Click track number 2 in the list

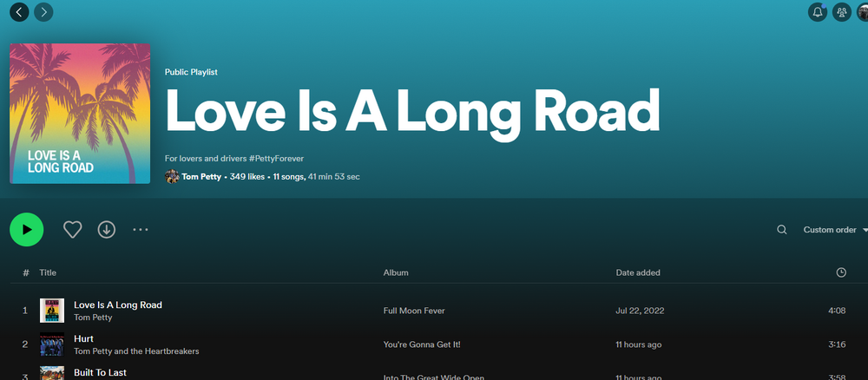[x=25, y=344]
